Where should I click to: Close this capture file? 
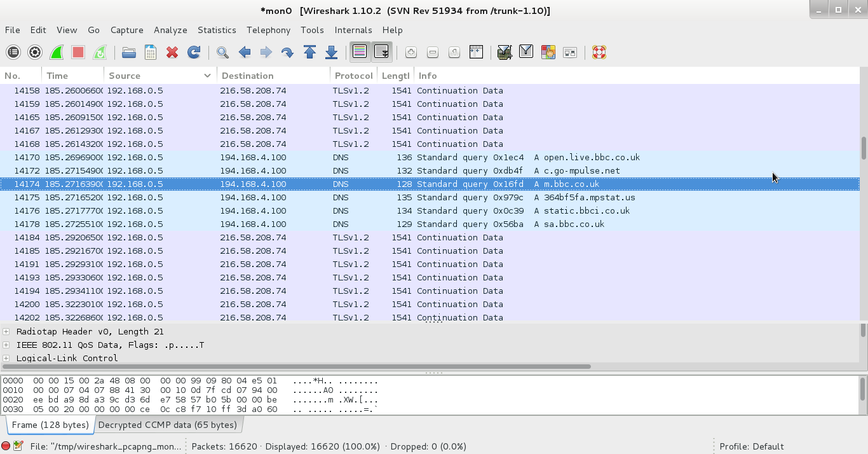point(172,52)
